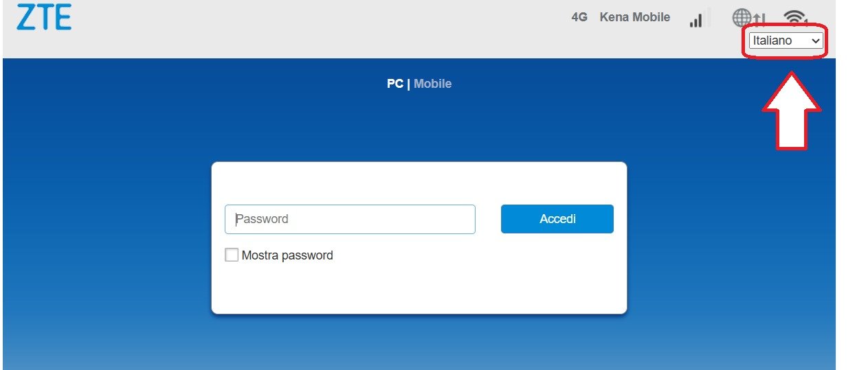868x370 pixels.
Task: Click the globe internet status icon
Action: click(742, 18)
